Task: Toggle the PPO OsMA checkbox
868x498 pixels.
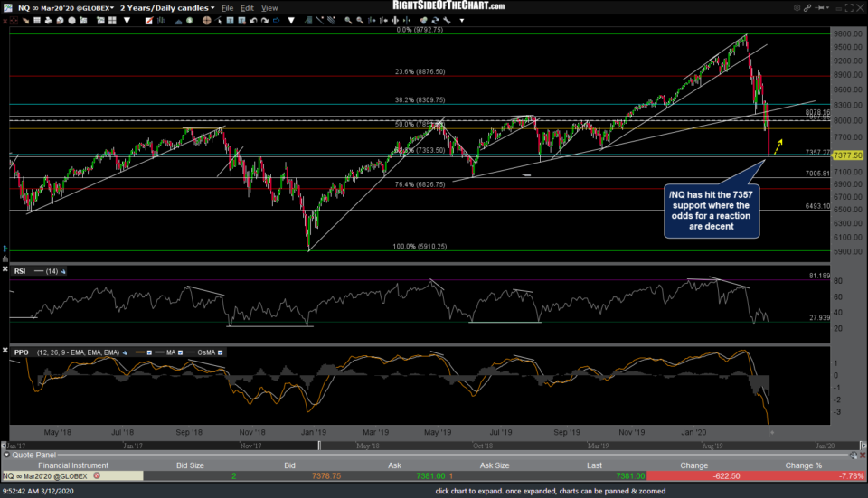Action: coord(221,352)
